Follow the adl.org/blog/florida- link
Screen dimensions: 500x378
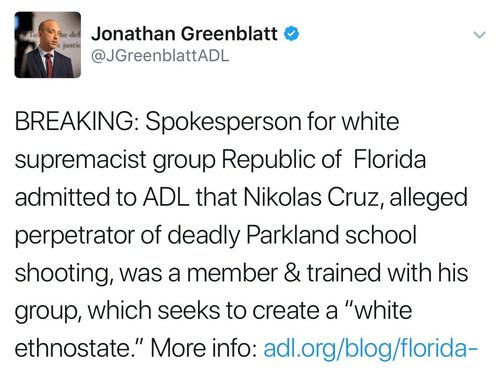371,348
